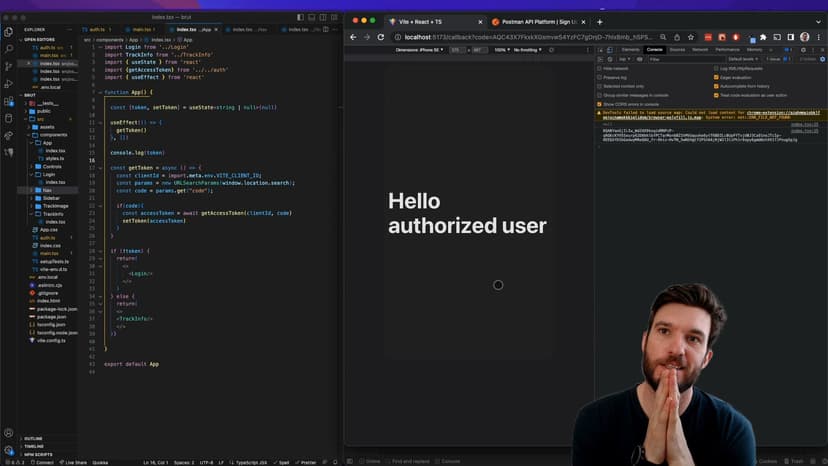Open vite.config.ts in the file explorer
Viewport: 828px width, 466px height.
pyautogui.click(x=51, y=340)
